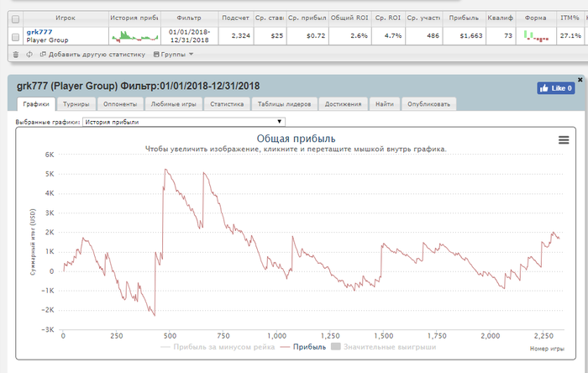Sort by the Общий ROI column header
588x373 pixels.
click(349, 18)
